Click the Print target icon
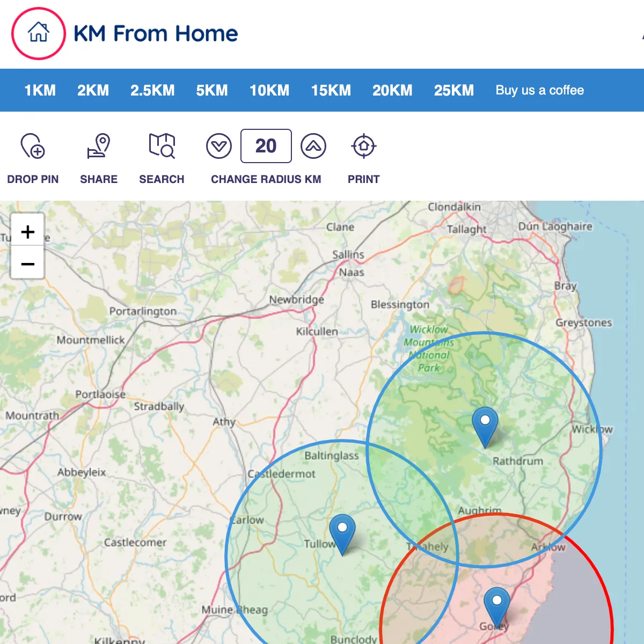This screenshot has width=644, height=644. pos(363,146)
